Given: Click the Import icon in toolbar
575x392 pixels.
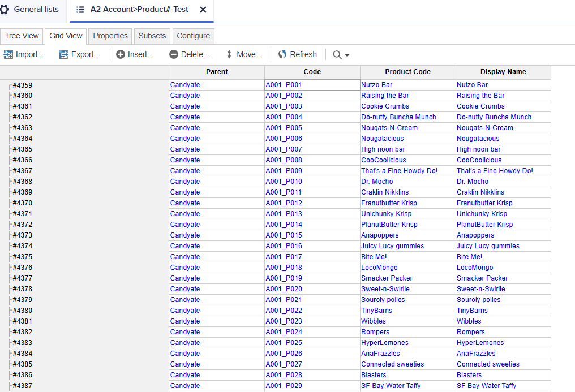Looking at the screenshot, I should 8,55.
